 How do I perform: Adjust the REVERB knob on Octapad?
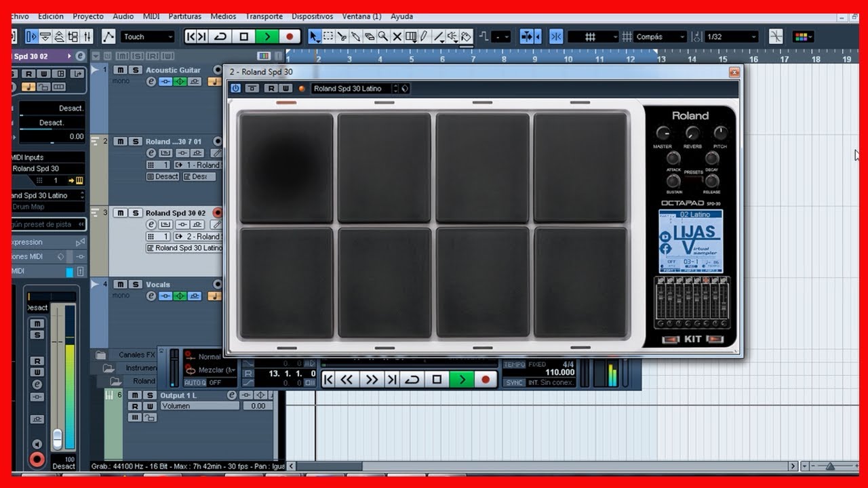point(692,133)
